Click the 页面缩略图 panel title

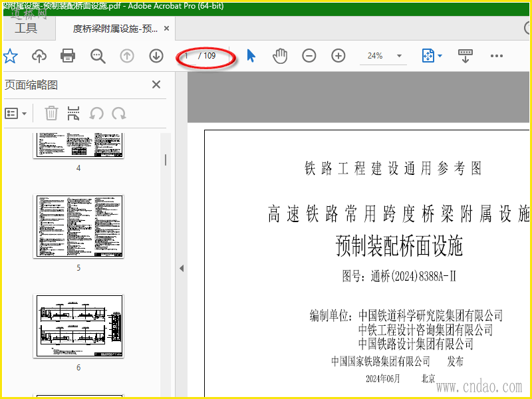pyautogui.click(x=31, y=85)
